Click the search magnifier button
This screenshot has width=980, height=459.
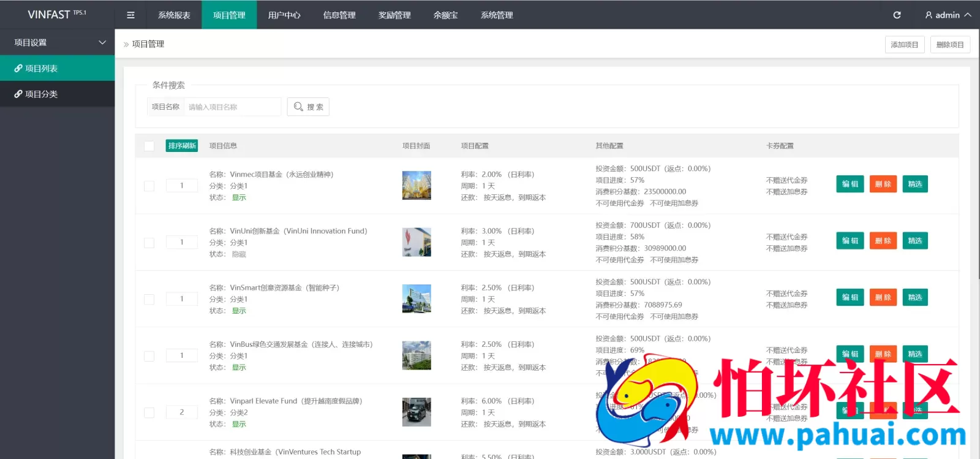[308, 107]
